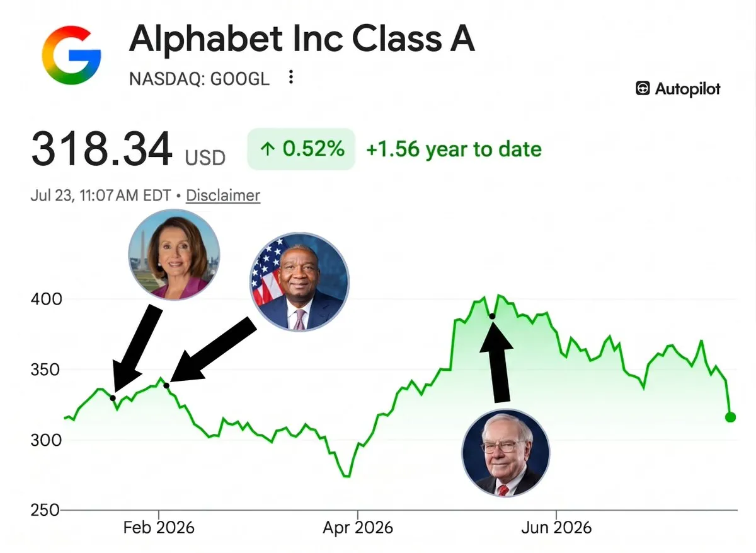This screenshot has width=756, height=553.
Task: Click the Autopilot steering wheel icon
Action: (643, 89)
